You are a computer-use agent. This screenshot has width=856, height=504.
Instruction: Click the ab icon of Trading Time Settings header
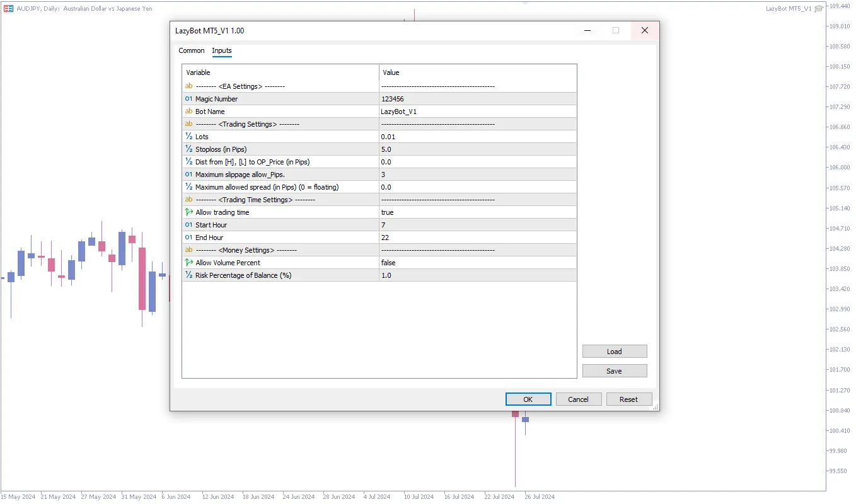tap(188, 200)
